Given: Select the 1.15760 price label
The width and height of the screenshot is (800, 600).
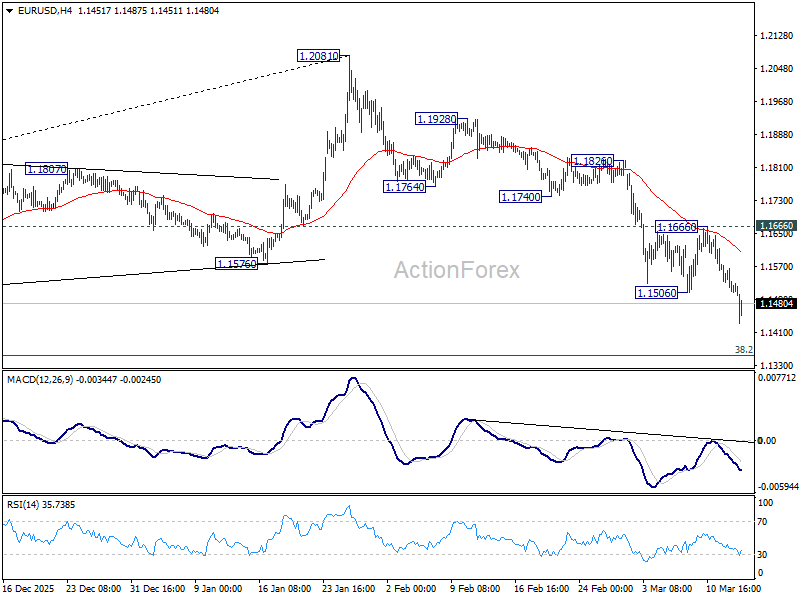Looking at the screenshot, I should point(237,264).
